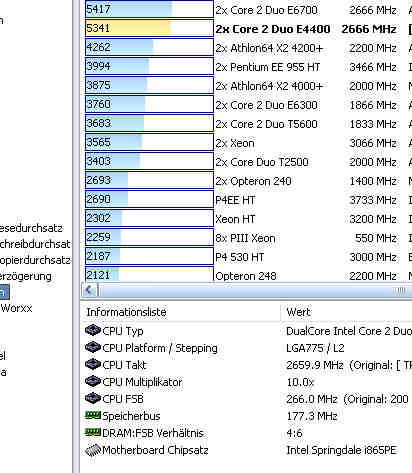Image resolution: width=412 pixels, height=473 pixels.
Task: Click the Verzögerung item in left tree
Action: pyautogui.click(x=26, y=276)
